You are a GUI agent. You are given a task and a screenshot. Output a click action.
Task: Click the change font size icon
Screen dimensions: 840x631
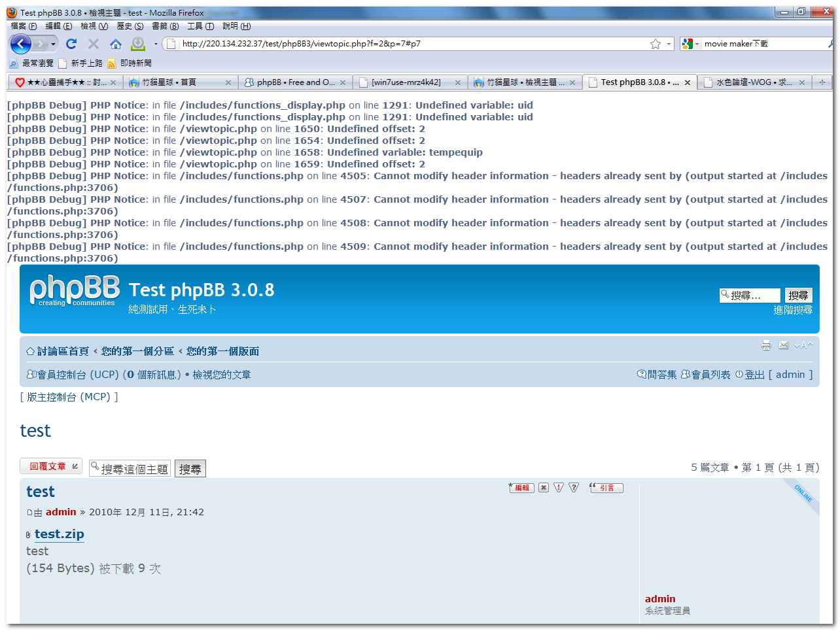[803, 345]
